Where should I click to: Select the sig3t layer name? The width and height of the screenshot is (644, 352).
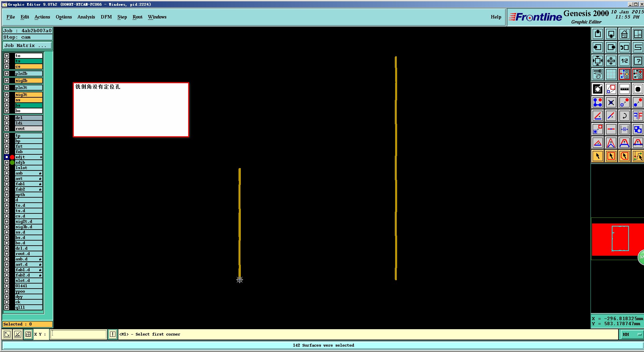point(29,95)
